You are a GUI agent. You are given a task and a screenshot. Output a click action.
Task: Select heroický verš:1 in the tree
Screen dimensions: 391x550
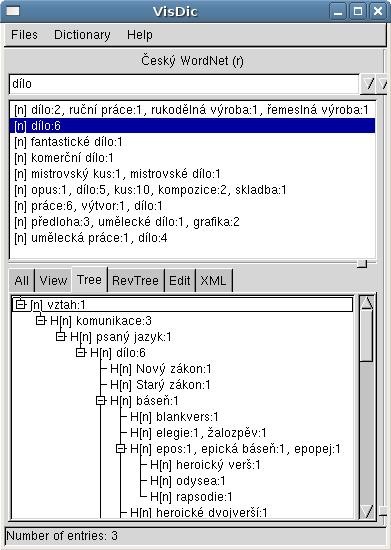[x=205, y=465]
